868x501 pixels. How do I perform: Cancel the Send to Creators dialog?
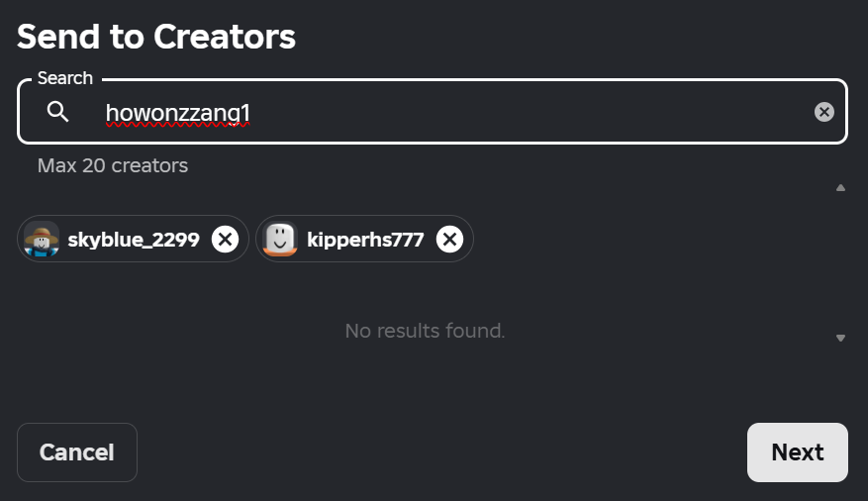(77, 452)
